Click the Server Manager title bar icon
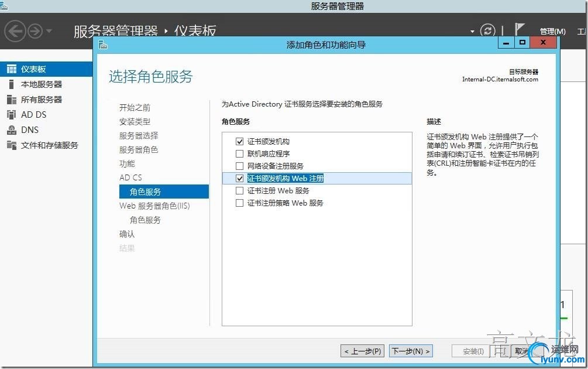 click(4, 5)
